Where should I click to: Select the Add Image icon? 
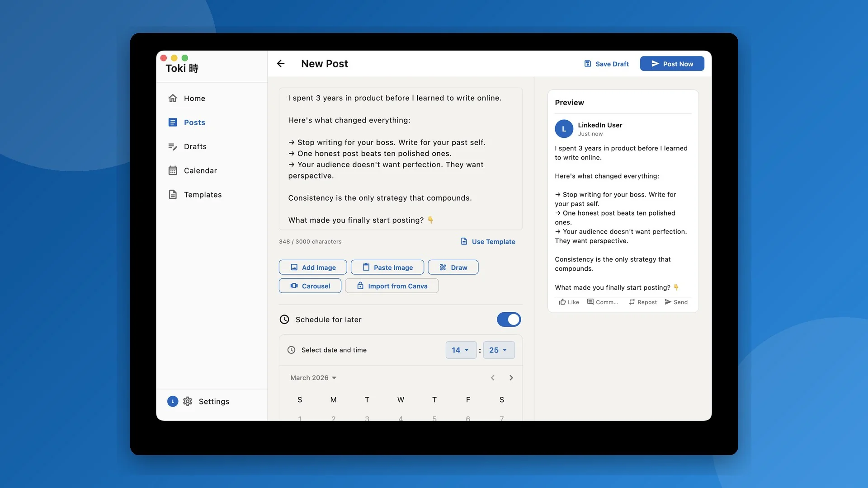tap(294, 267)
